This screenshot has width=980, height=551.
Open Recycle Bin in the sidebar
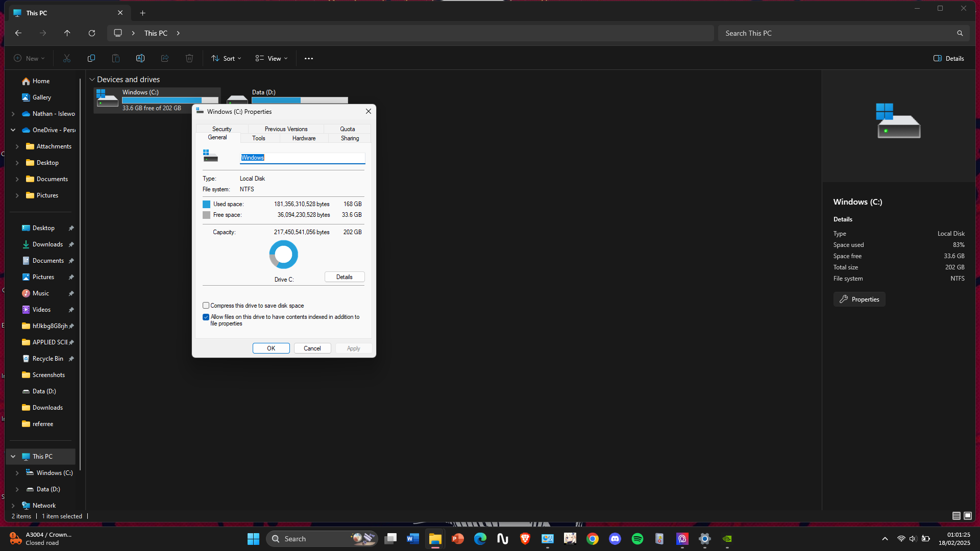48,359
